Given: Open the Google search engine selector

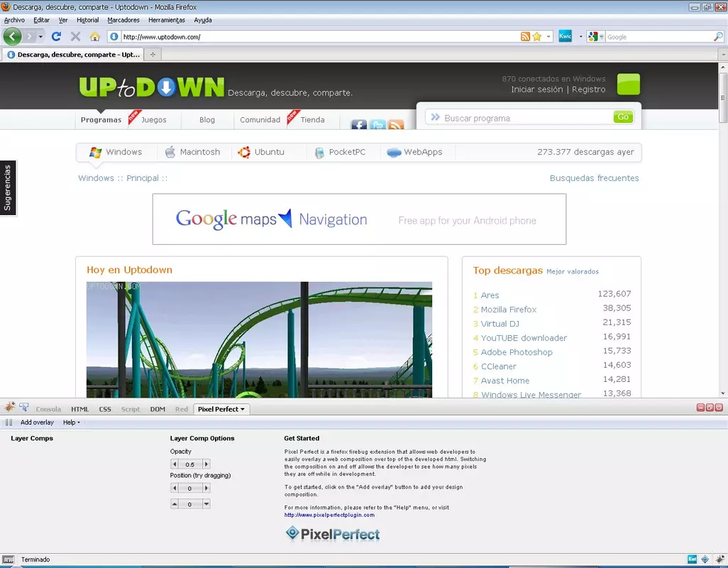Looking at the screenshot, I should click(x=595, y=37).
